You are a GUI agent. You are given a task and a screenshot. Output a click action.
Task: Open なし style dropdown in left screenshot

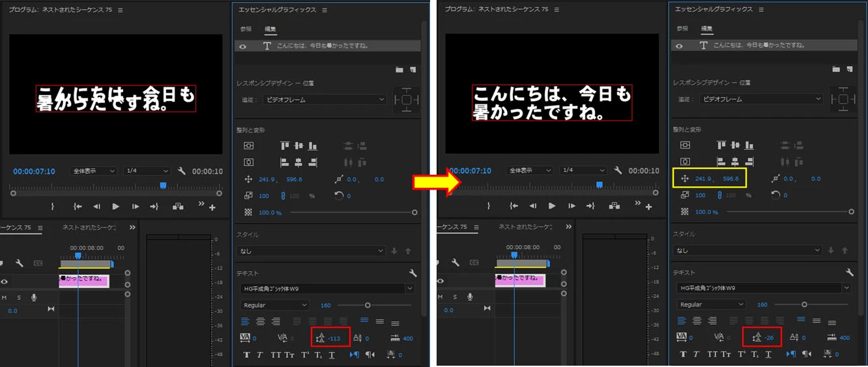[x=311, y=251]
